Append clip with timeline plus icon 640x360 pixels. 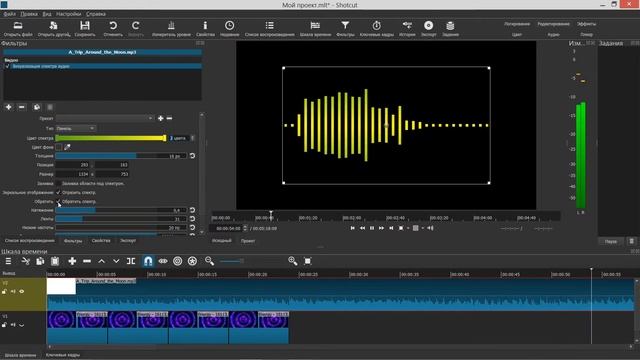[x=72, y=261]
